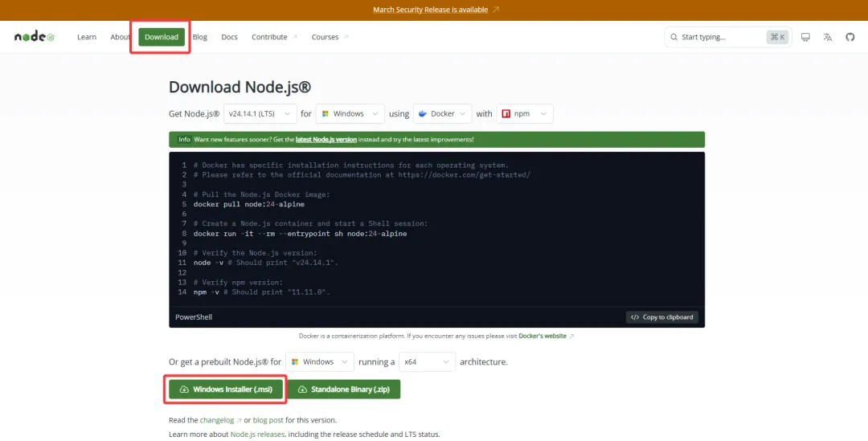Copy the code to clipboard
The width and height of the screenshot is (868, 441).
coord(662,317)
